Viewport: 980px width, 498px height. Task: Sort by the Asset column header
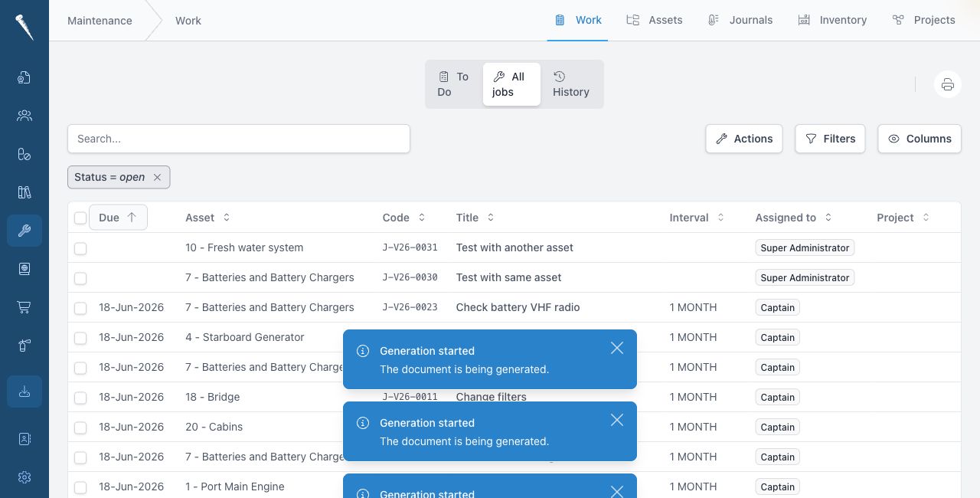(207, 218)
